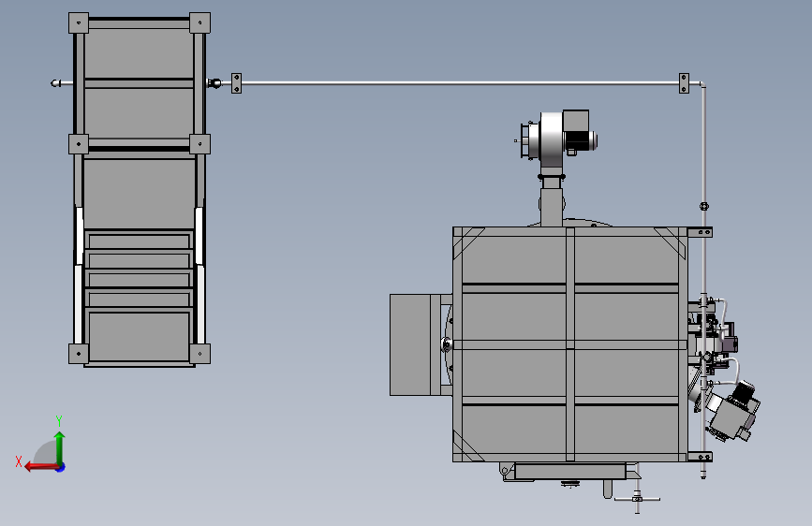Select the pipe end cap left of staircase
812x526 pixels.
click(x=55, y=83)
